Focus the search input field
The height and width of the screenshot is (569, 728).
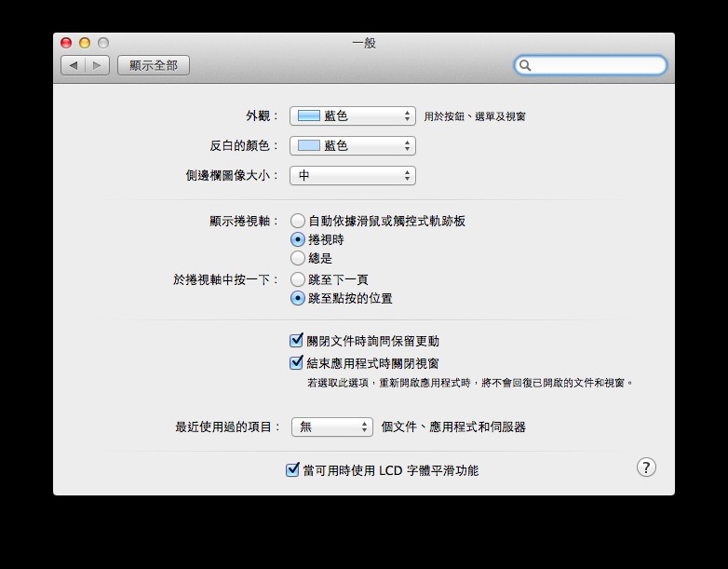point(590,65)
